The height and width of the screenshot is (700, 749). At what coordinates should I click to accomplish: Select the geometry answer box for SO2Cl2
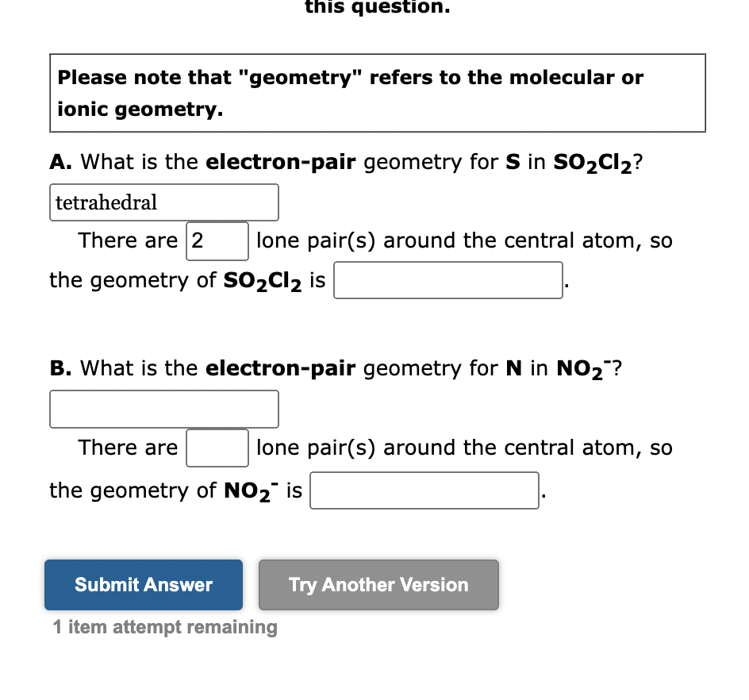click(x=447, y=279)
